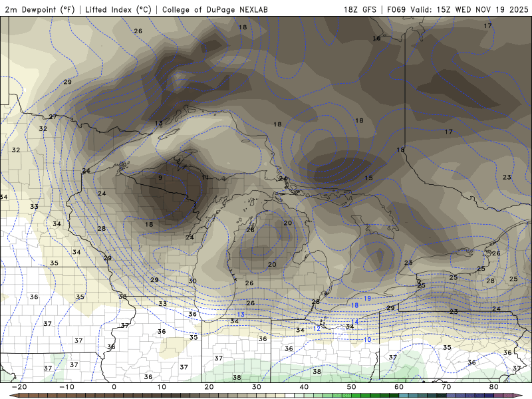
Task: Click the "20" label on the color scale
Action: coord(209,387)
